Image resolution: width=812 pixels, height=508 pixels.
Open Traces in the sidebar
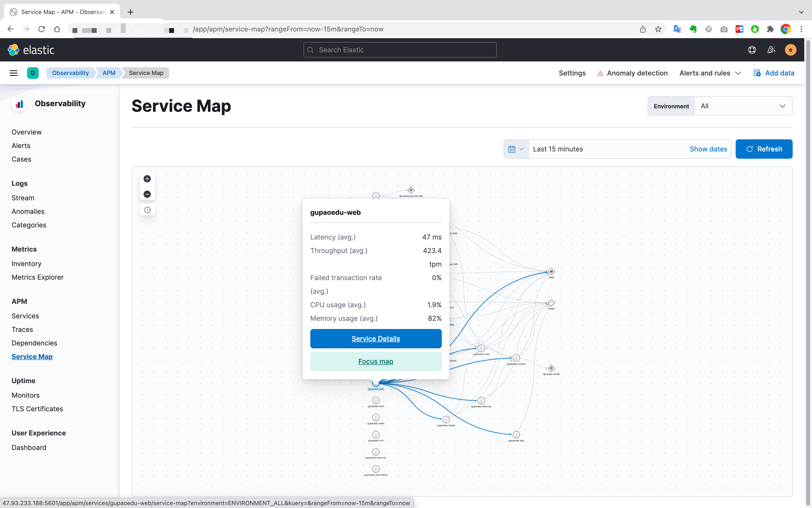pyautogui.click(x=22, y=329)
